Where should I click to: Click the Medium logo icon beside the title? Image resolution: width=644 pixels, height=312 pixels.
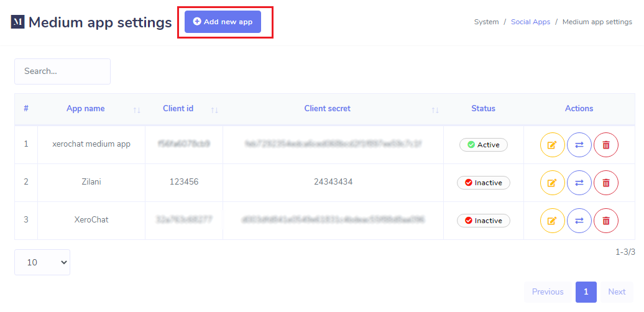tap(17, 22)
